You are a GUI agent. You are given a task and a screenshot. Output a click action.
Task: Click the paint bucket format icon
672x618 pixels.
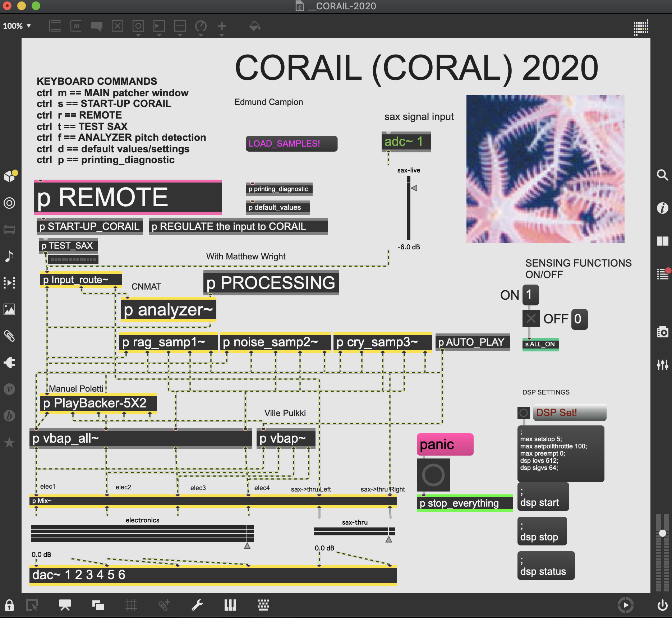click(x=255, y=26)
